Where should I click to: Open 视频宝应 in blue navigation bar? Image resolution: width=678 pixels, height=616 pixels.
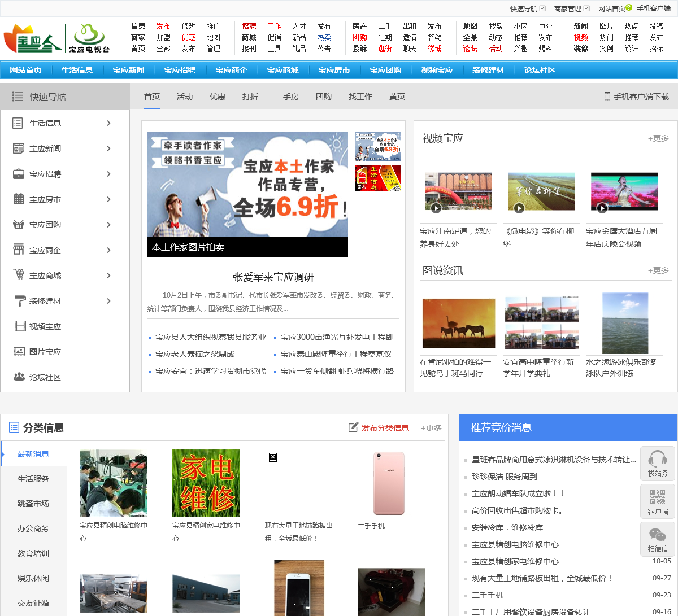(x=437, y=70)
